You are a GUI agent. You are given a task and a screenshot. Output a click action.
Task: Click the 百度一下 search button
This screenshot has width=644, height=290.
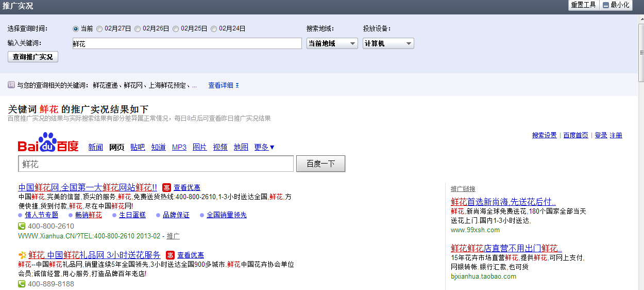point(320,164)
